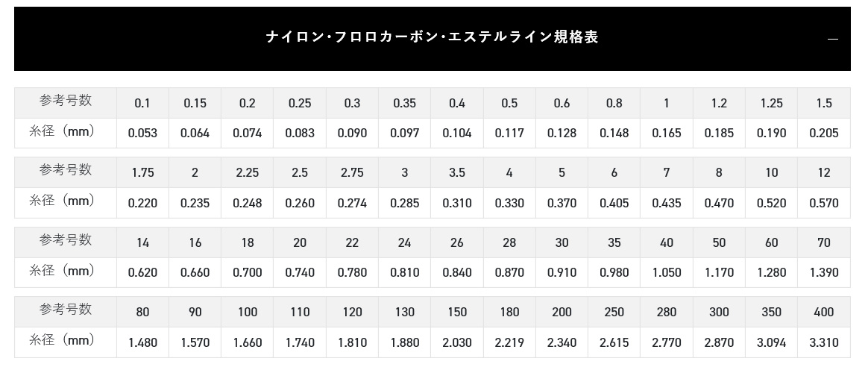The height and width of the screenshot is (367, 868).
Task: Select the 2.25 reference number cell
Action: coord(247,173)
